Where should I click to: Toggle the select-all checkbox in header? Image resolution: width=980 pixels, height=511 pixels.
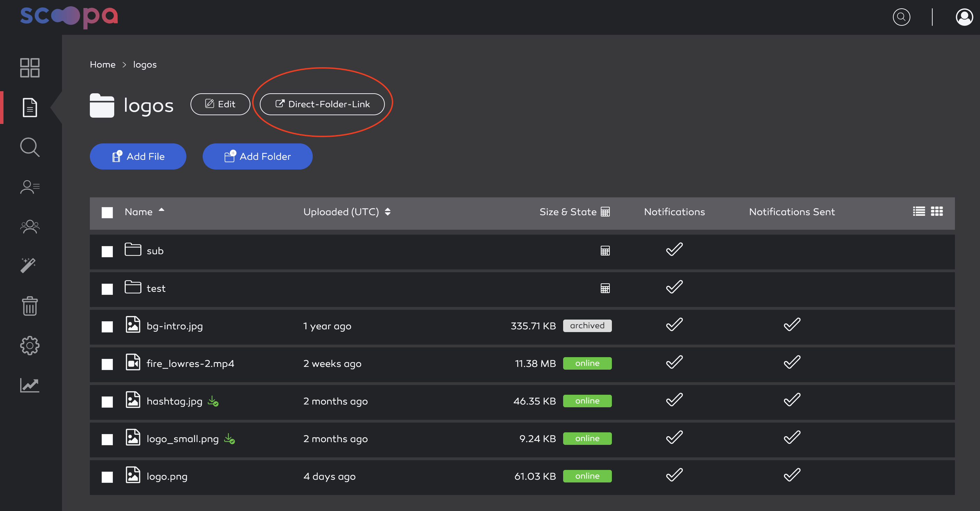[107, 213]
